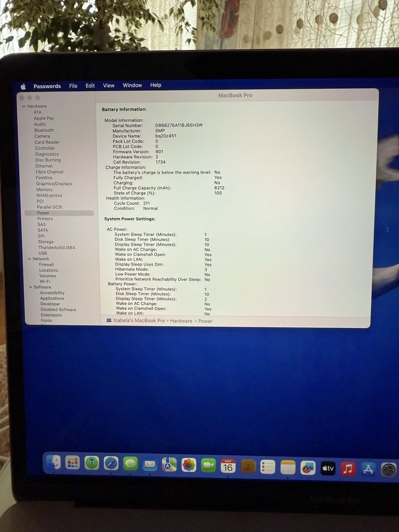Image resolution: width=399 pixels, height=532 pixels.
Task: Select Disabled Software in the sidebar
Action: pyautogui.click(x=59, y=310)
